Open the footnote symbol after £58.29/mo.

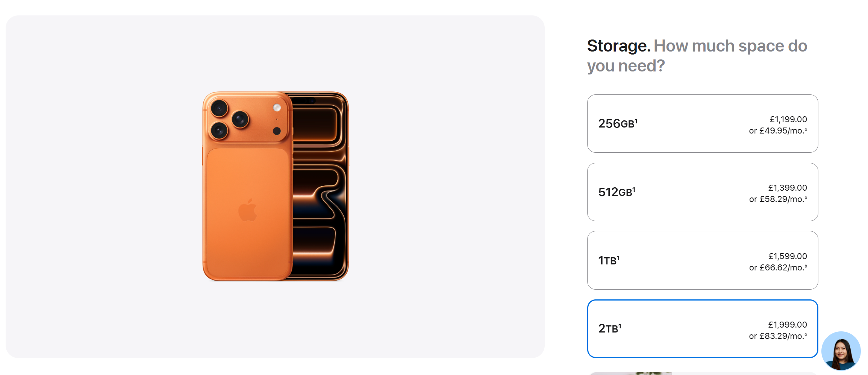806,198
